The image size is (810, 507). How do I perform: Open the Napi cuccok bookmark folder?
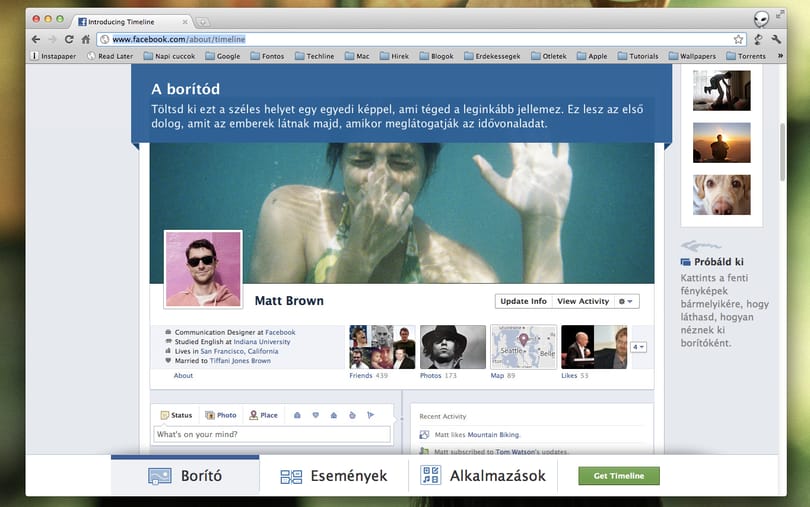pos(169,56)
